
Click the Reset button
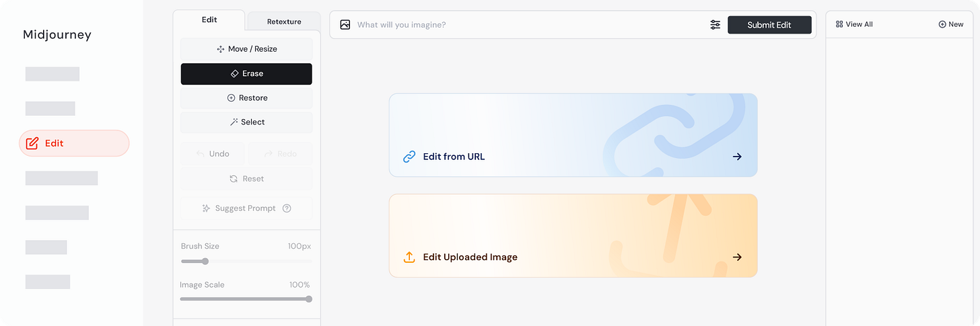[246, 179]
